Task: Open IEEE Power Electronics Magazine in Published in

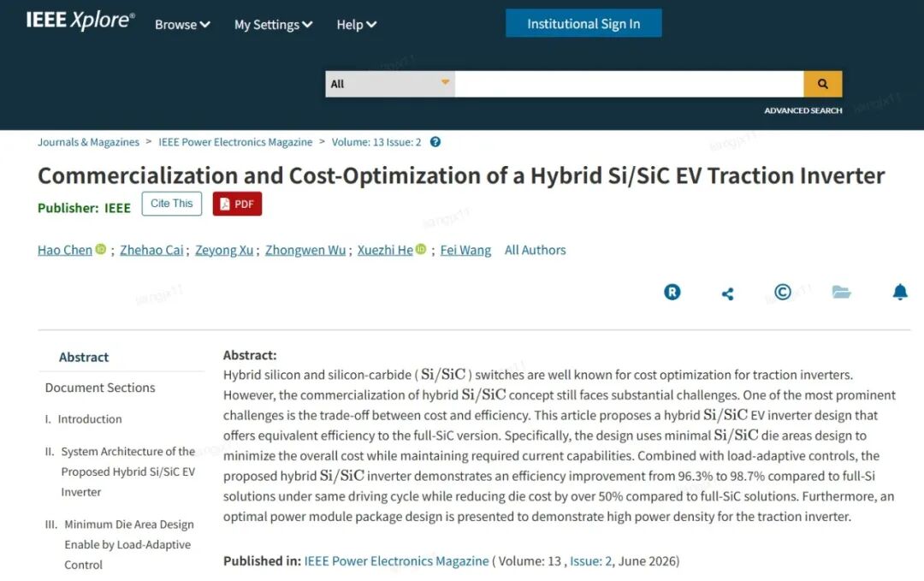Action: 397,561
